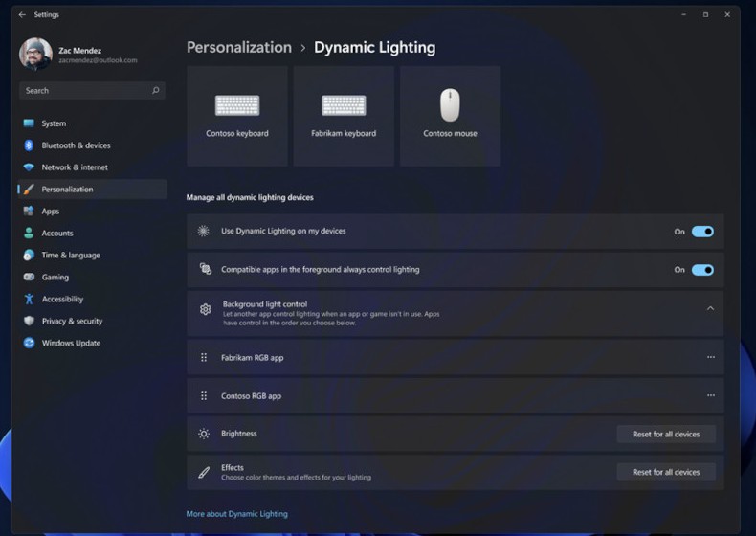
Task: Grab the Contoso RGB app drag handle
Action: [204, 396]
